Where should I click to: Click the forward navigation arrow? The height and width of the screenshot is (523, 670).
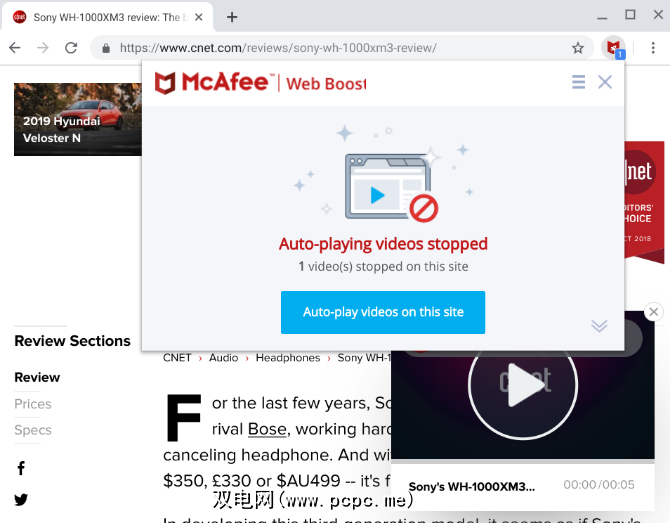click(43, 47)
